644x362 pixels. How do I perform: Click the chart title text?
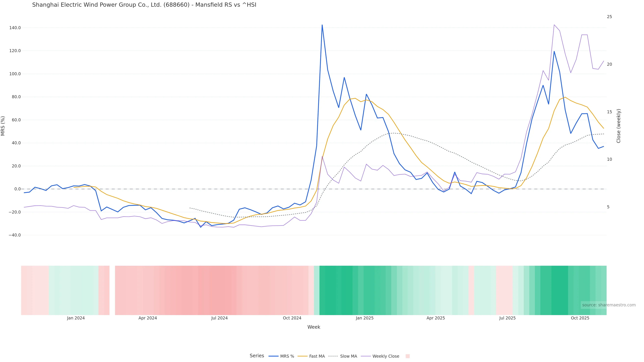coord(144,5)
